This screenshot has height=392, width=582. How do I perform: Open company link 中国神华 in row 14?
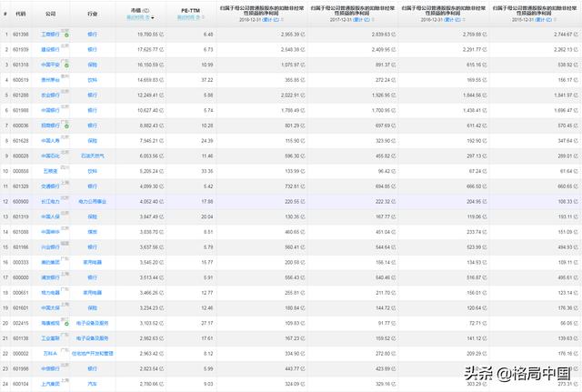coord(50,232)
